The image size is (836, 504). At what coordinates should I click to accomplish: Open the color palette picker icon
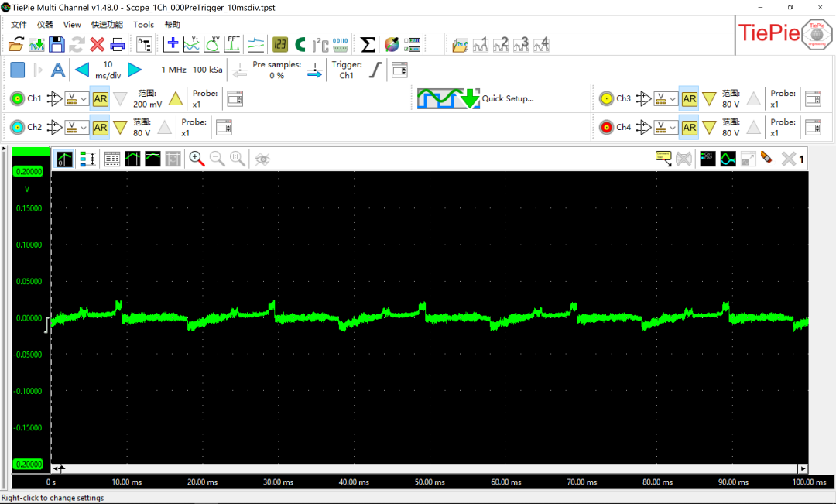(392, 44)
